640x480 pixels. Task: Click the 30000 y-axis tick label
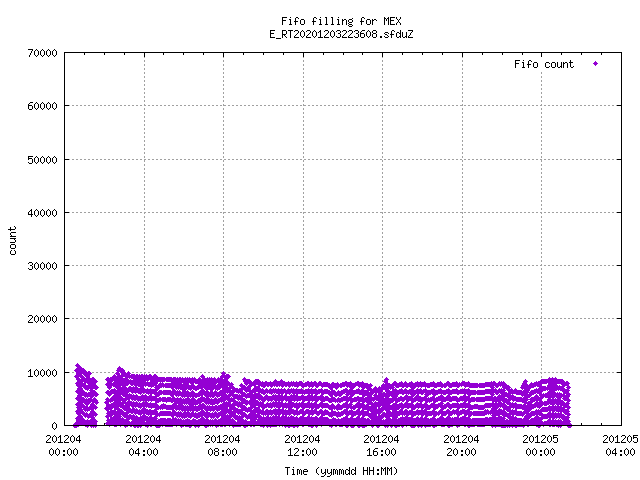point(42,266)
